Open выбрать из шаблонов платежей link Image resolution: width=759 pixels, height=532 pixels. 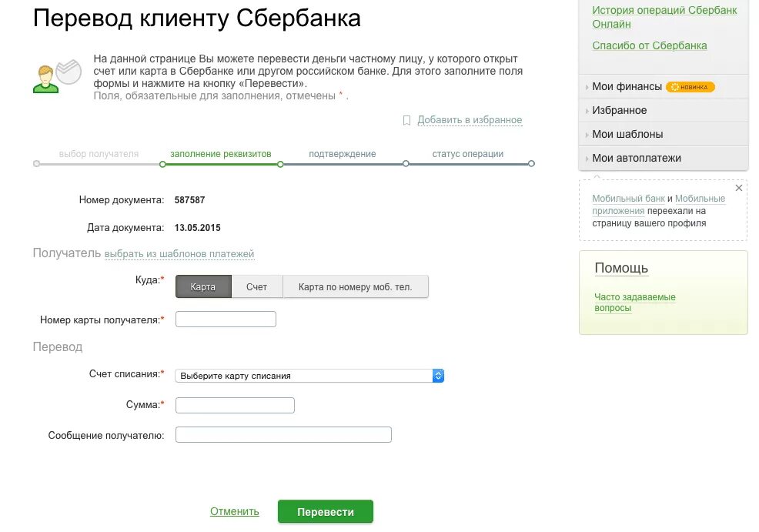click(x=179, y=253)
